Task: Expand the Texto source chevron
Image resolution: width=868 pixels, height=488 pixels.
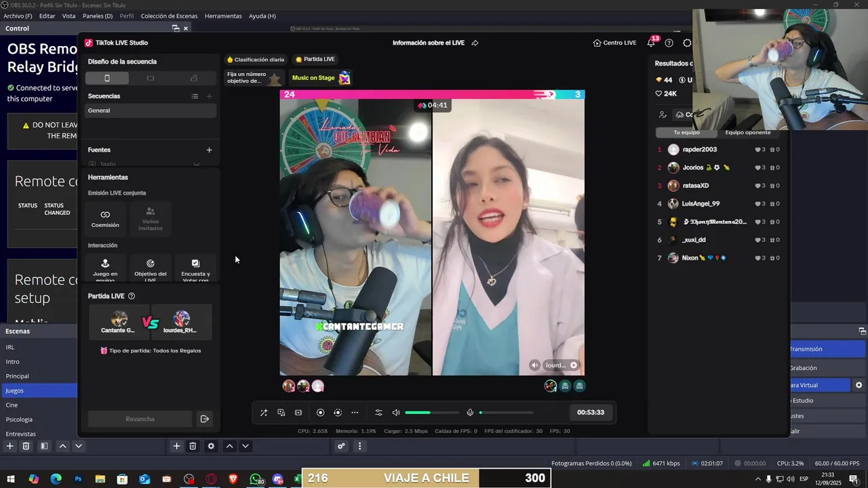Action: pyautogui.click(x=197, y=164)
